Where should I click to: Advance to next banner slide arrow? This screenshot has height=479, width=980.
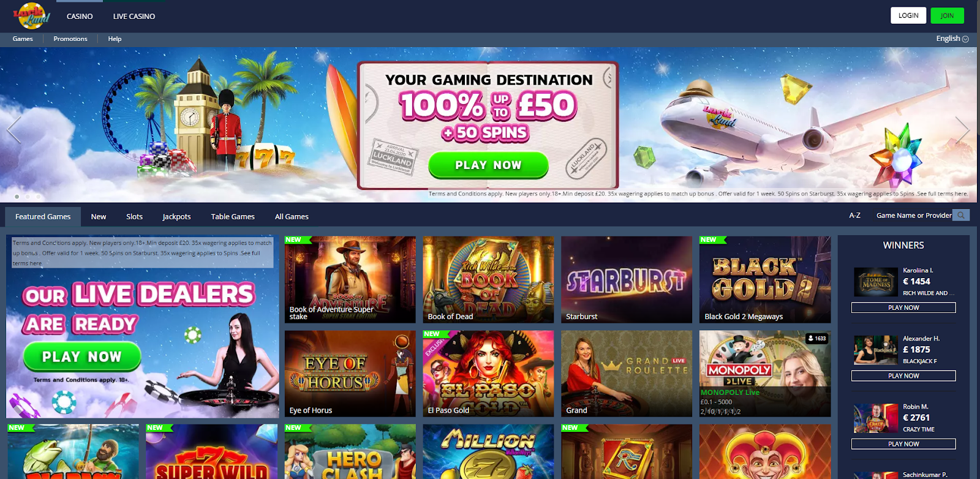[x=962, y=129]
